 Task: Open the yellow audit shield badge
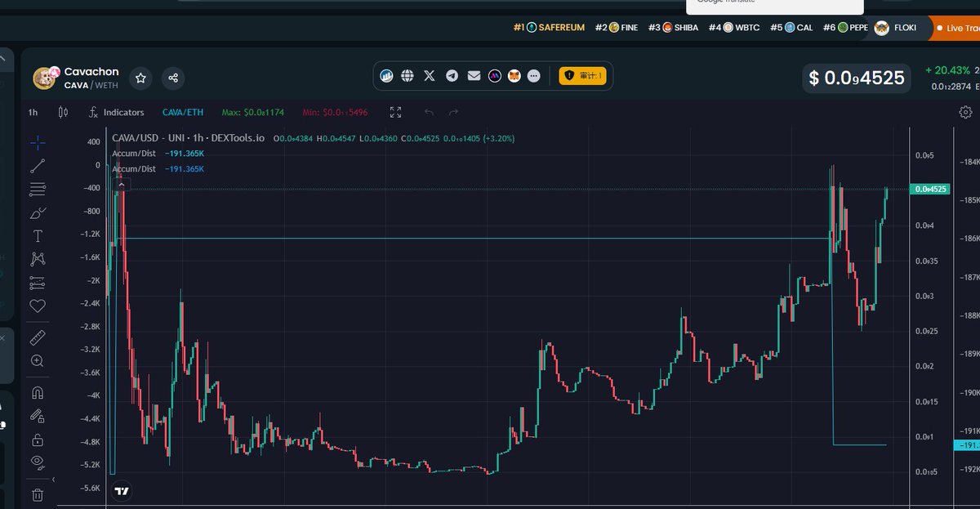(x=582, y=76)
